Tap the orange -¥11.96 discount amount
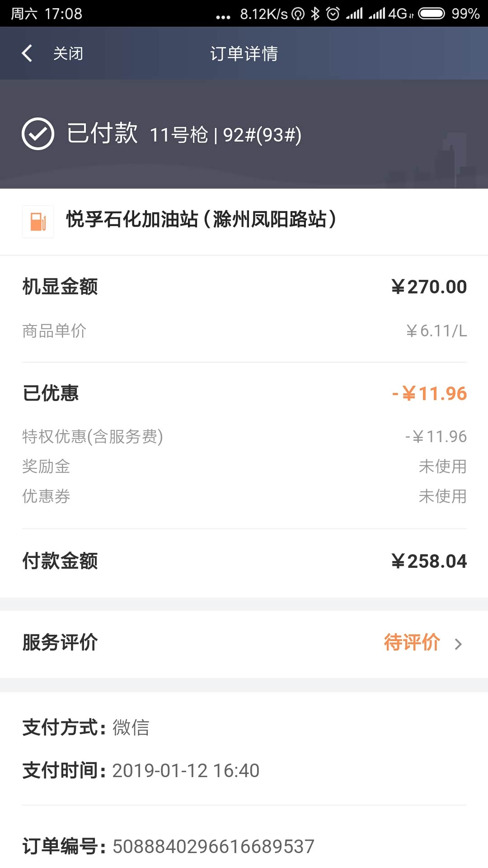 pos(429,394)
